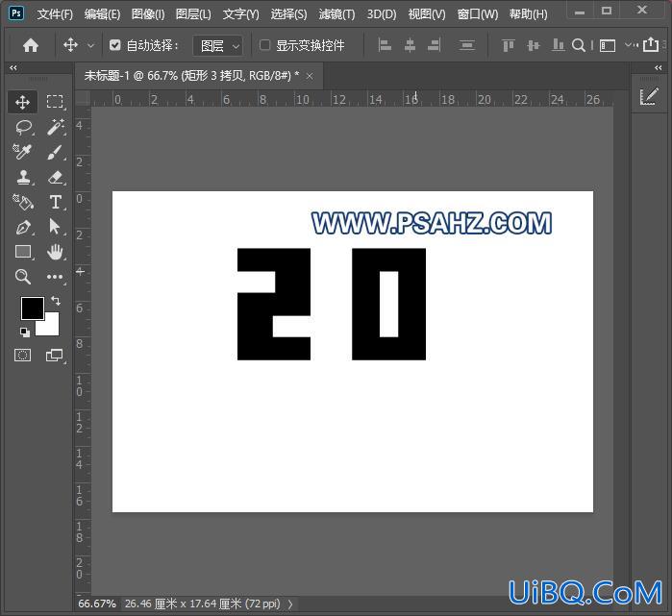Click the 66.67% zoom level field
Screen dimensions: 672x616
97,604
